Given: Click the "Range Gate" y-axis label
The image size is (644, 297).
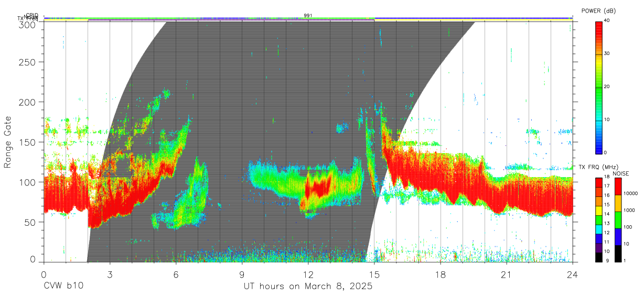Looking at the screenshot, I should point(8,142).
